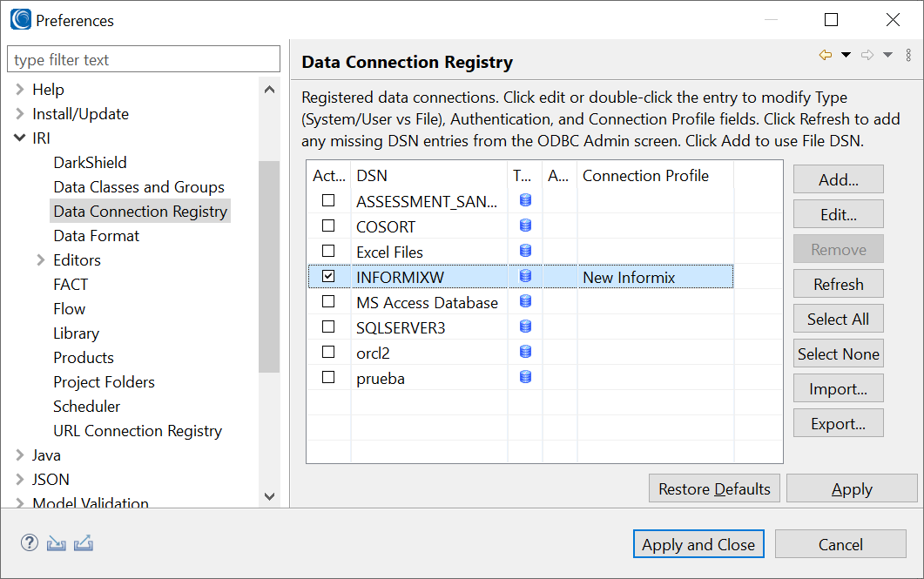Click the tree scrollbar thumb
This screenshot has height=579, width=924.
click(269, 266)
